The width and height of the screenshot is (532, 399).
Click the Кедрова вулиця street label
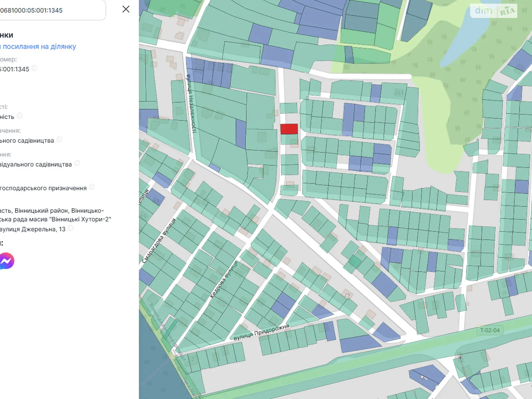[x=224, y=279]
